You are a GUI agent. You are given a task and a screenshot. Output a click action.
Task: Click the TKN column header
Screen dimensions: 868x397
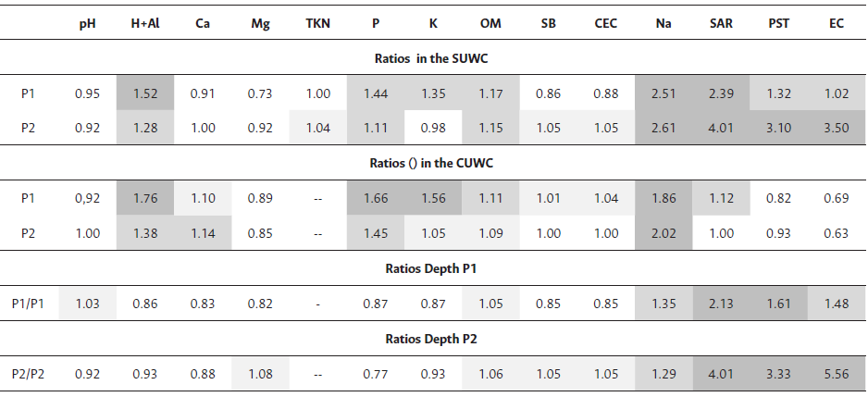tap(317, 24)
